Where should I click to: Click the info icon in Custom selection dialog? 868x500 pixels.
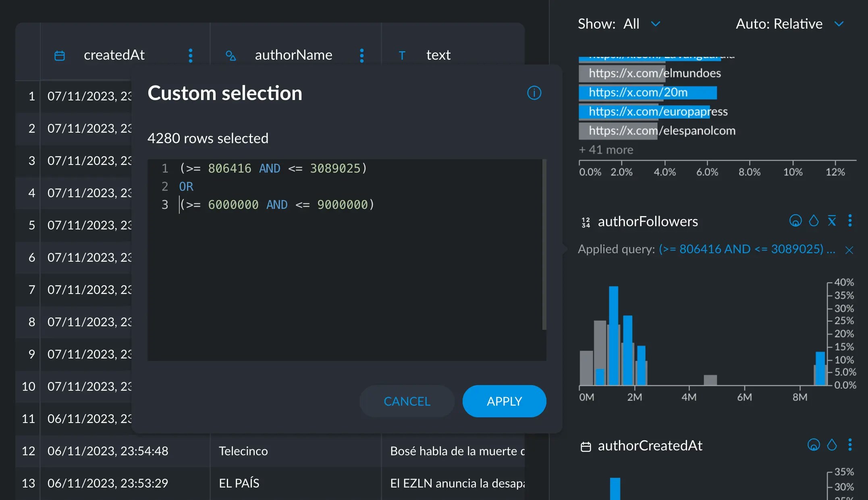point(534,93)
